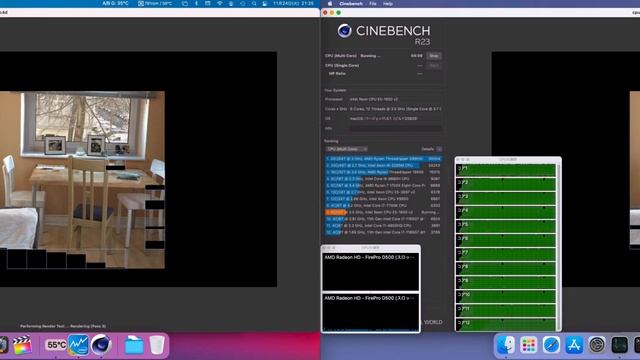The image size is (640, 360).
Task: Open the Trash in the left Dock
Action: pos(156,345)
